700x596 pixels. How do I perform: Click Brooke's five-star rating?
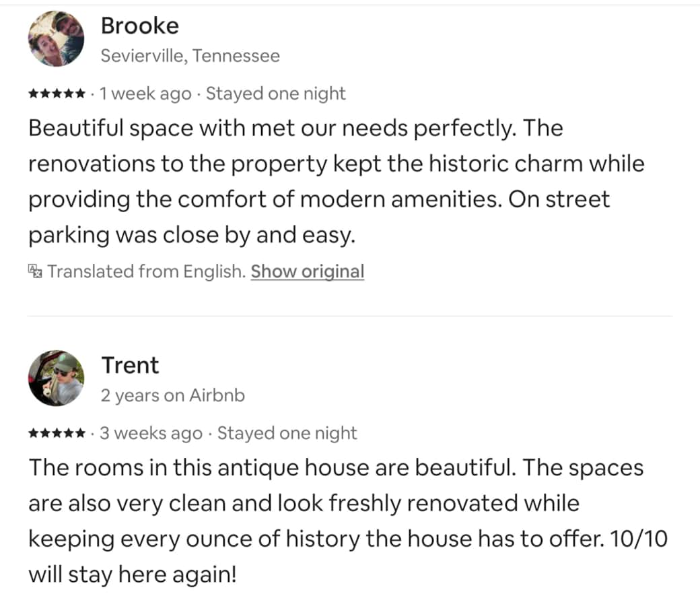57,94
